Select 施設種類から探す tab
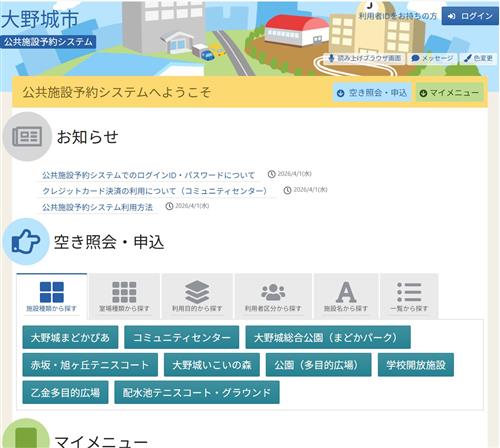 52,296
